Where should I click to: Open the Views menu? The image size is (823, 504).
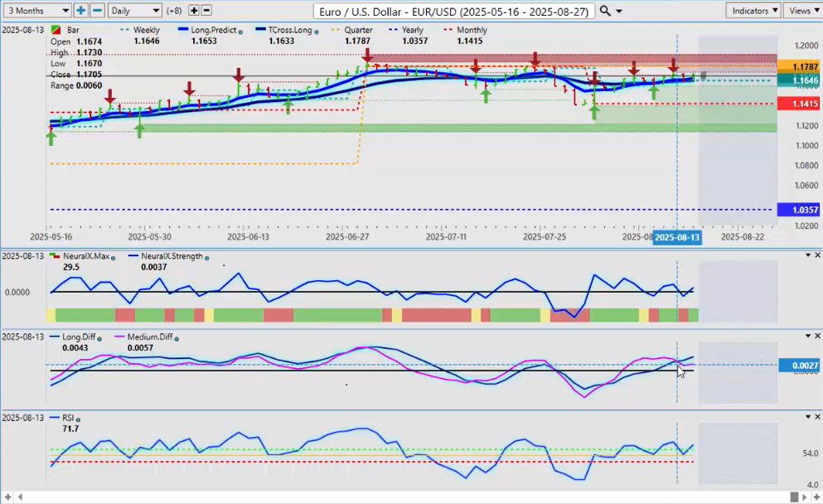(x=802, y=11)
